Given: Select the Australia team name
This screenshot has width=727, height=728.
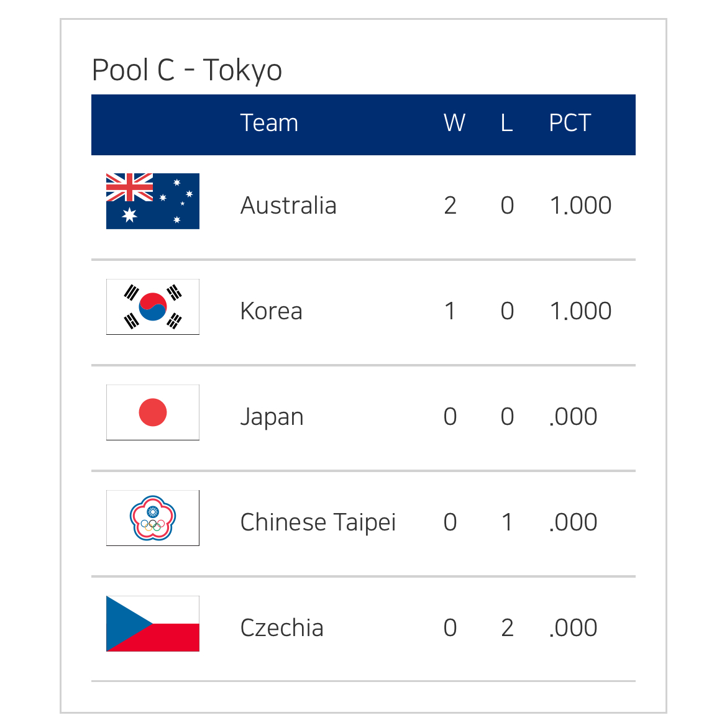Looking at the screenshot, I should click(x=288, y=206).
